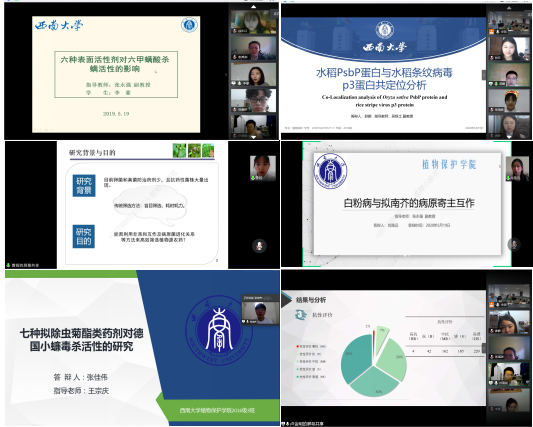Screen dimensions: 533x427
Task: Click the presenter video at the top right of the 研究背景 slide
Action: point(263,168)
